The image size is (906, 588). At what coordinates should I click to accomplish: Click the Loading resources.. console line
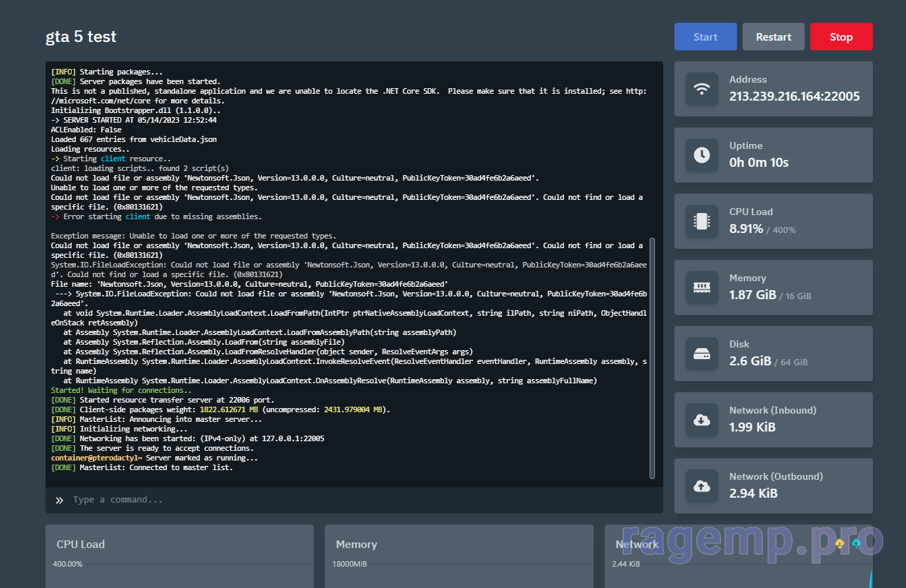[90, 149]
